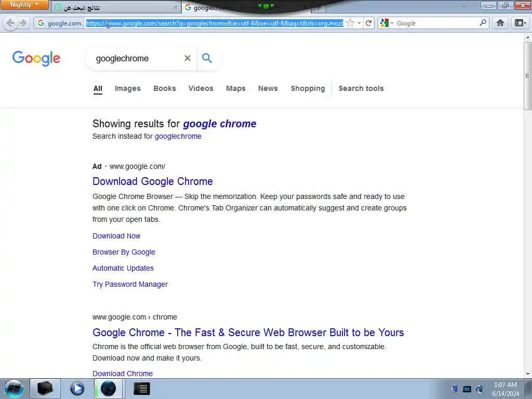Open the Home page icon
The height and width of the screenshot is (399, 532).
pyautogui.click(x=500, y=23)
